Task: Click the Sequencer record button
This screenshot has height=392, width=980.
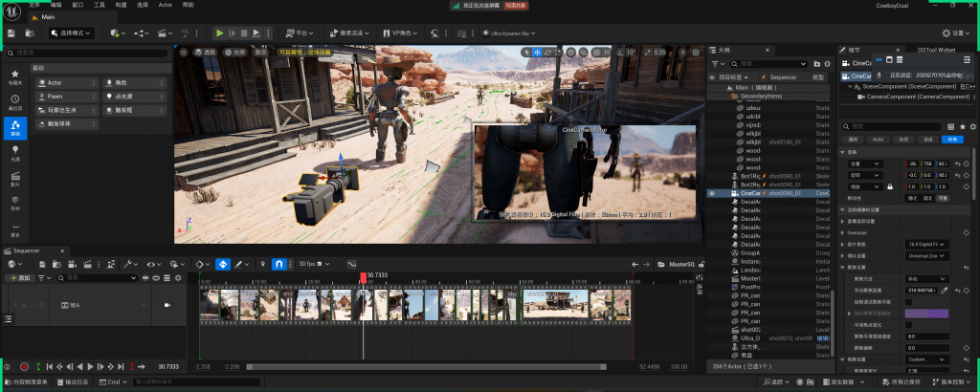Action: 24,366
